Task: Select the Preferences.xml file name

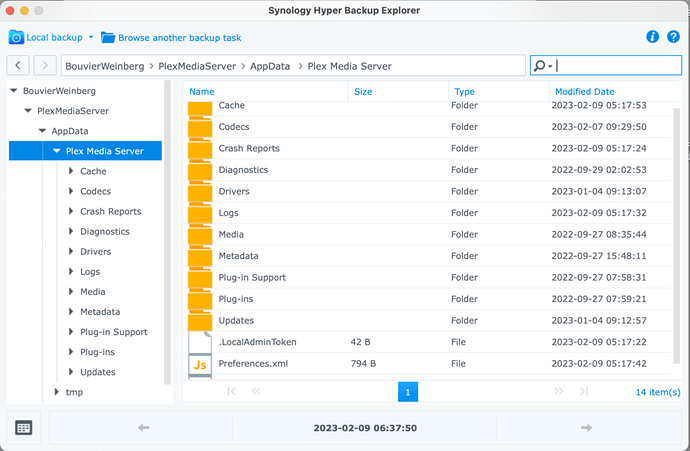Action: click(x=253, y=363)
